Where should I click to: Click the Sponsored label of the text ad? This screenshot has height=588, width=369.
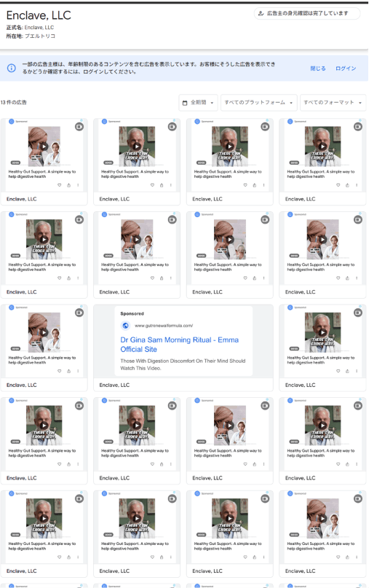click(132, 313)
